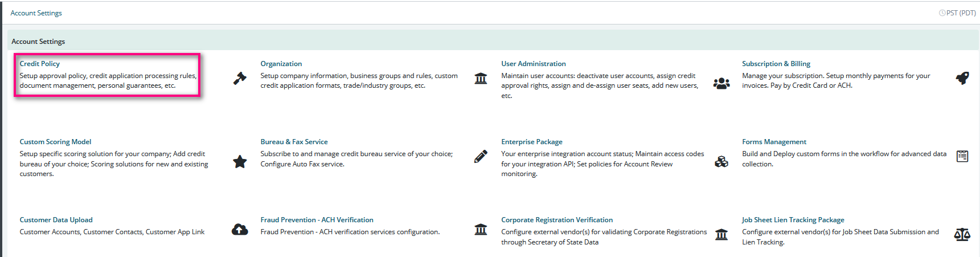
Task: Open Job Sheet Lien Tracking Package link
Action: (793, 220)
